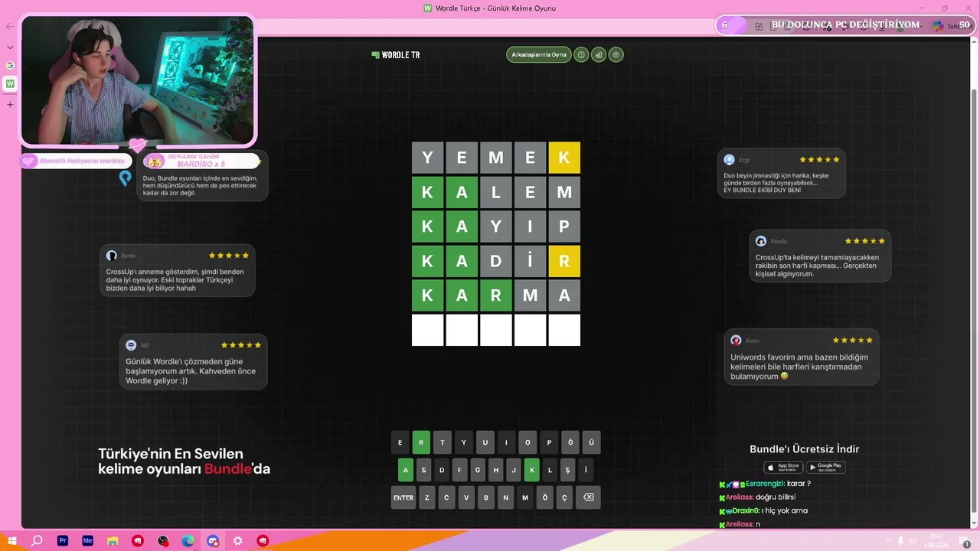Open the App Store download badge
The image size is (980, 551).
[782, 467]
